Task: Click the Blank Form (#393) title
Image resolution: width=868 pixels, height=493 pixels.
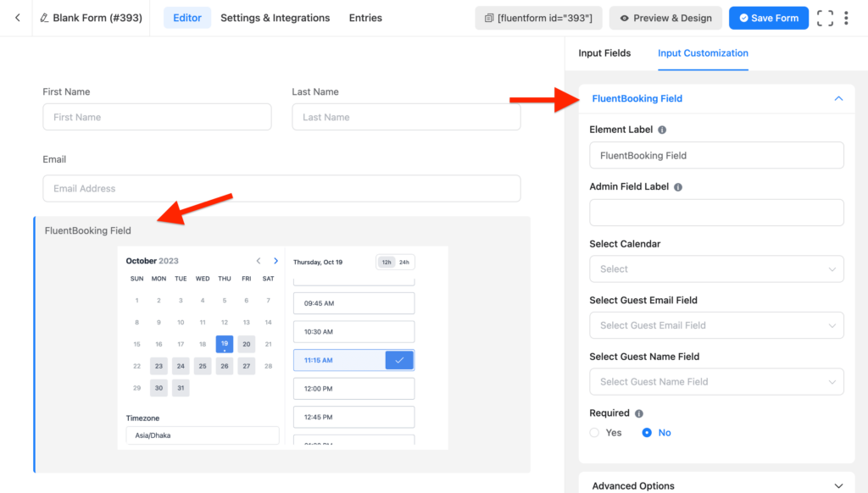Action: pyautogui.click(x=97, y=18)
